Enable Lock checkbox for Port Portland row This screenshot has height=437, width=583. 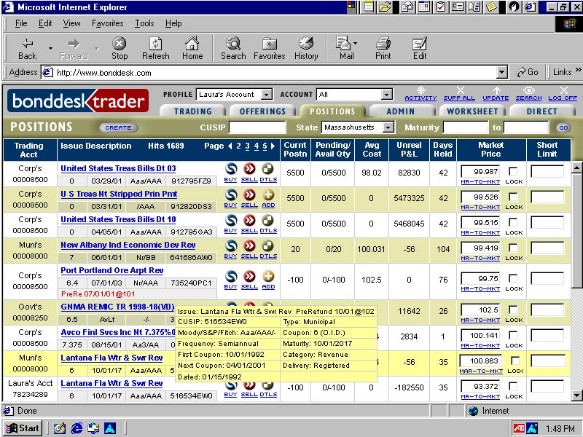513,278
